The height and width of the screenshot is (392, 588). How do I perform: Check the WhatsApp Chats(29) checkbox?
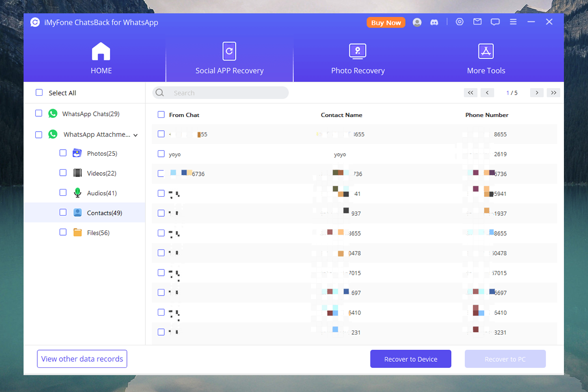(38, 113)
